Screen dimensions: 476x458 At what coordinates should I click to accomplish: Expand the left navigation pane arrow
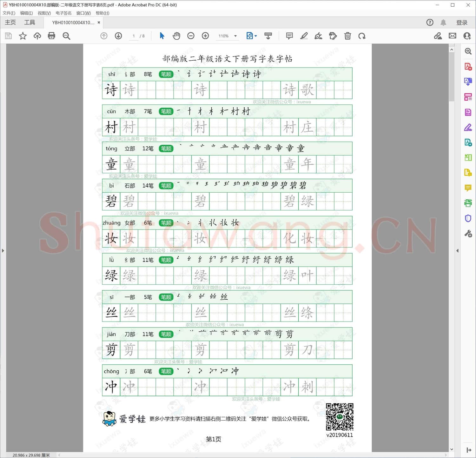point(3,251)
